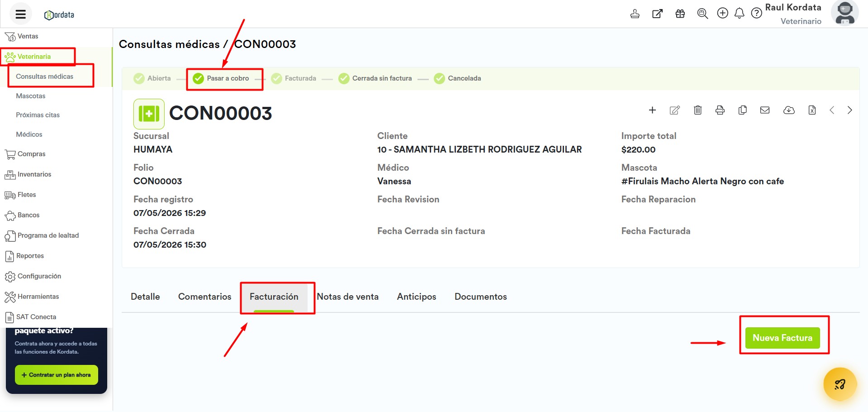Screen dimensions: 868x412
Task: Switch to Notas de venta tab
Action: (347, 297)
